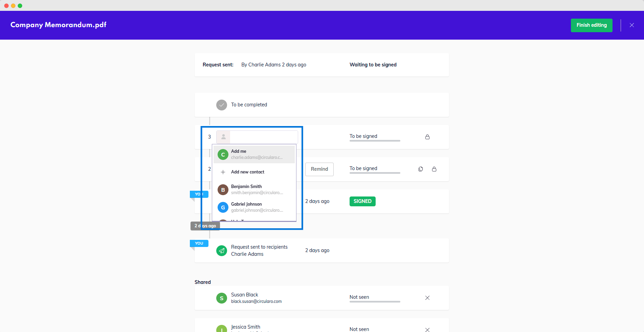Viewport: 644px width, 332px height.
Task: Click the plus icon beside Add new contact
Action: [x=223, y=172]
